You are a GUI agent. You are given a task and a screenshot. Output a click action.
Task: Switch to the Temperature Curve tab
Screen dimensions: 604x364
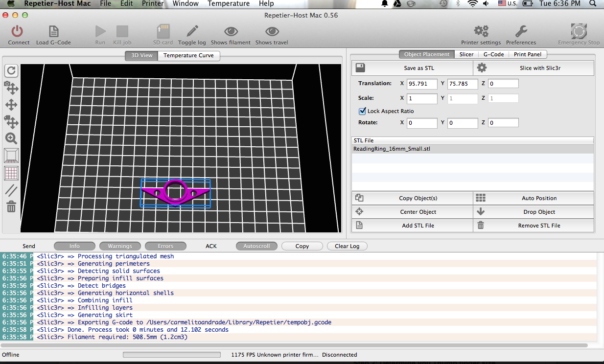[188, 55]
